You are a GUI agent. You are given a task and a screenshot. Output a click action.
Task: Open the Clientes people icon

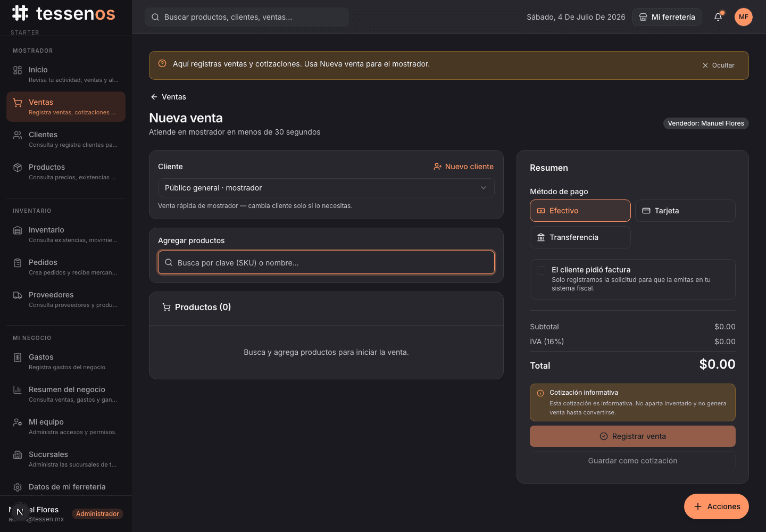tap(18, 135)
